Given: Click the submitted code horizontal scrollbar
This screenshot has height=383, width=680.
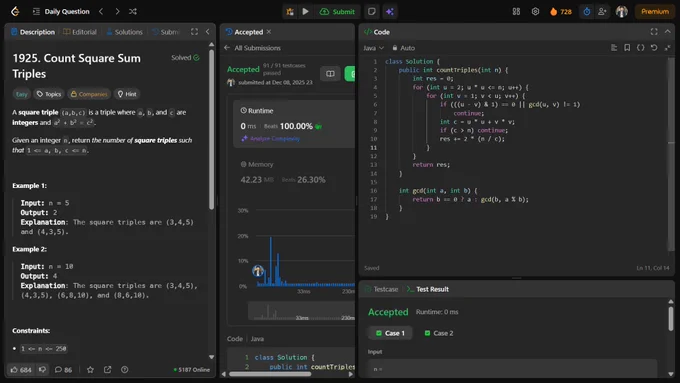Looking at the screenshot, I should pos(270,374).
